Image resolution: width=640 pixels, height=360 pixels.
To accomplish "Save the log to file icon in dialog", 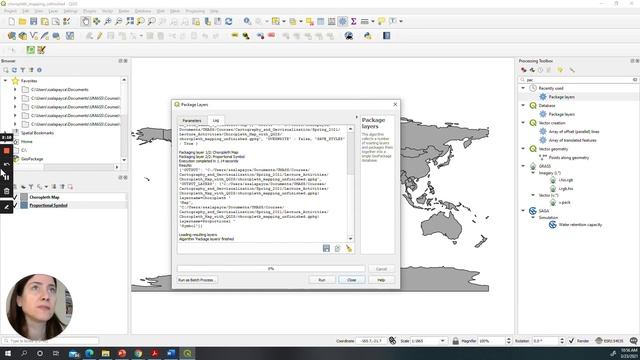I will pyautogui.click(x=327, y=248).
